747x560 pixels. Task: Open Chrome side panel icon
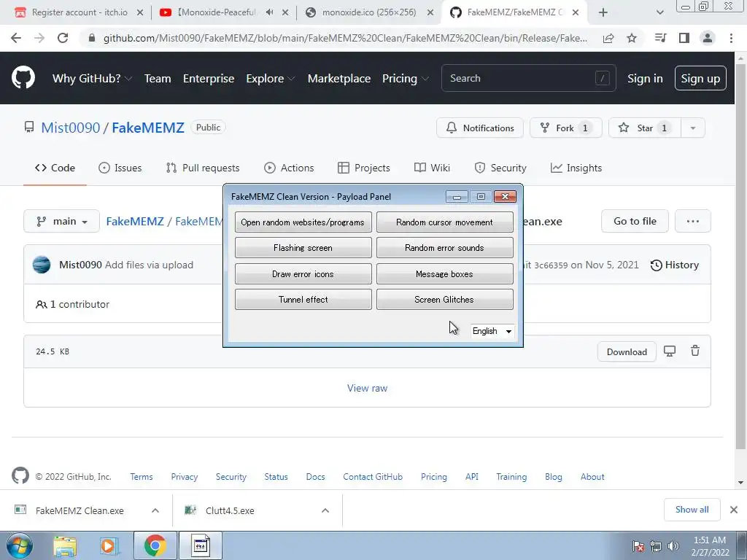click(684, 38)
